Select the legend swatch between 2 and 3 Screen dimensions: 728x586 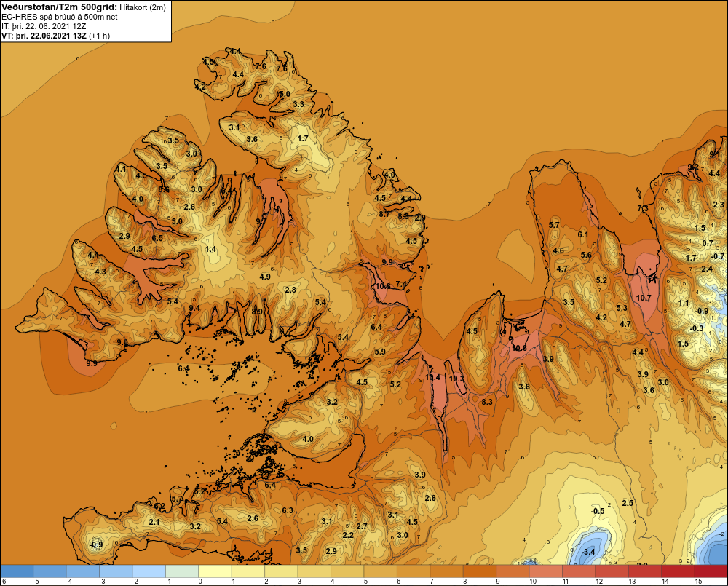[x=281, y=571]
